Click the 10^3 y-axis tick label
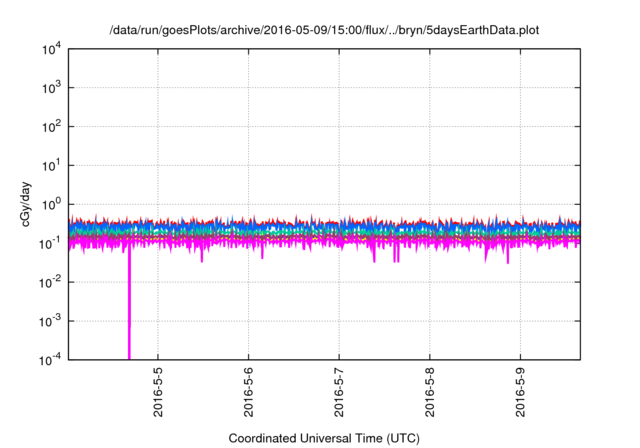Viewport: 640px width, 448px height. point(51,88)
